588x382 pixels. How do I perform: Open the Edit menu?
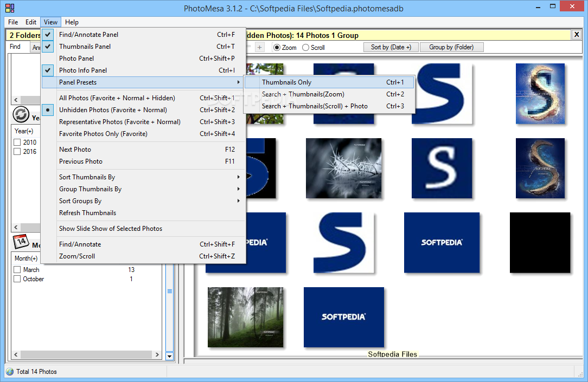pos(31,22)
